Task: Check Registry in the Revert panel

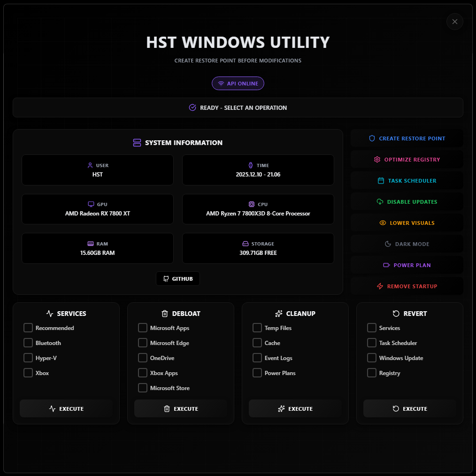Action: [371, 373]
